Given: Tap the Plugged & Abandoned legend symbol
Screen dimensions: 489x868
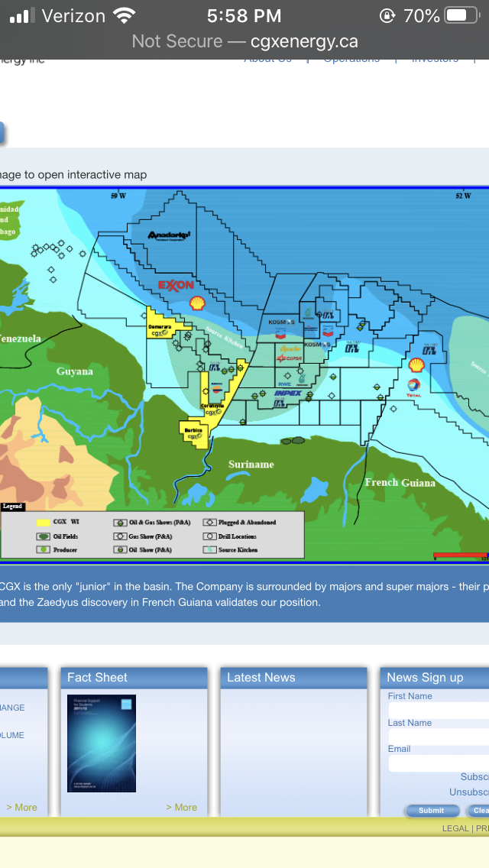Looking at the screenshot, I should (x=209, y=523).
